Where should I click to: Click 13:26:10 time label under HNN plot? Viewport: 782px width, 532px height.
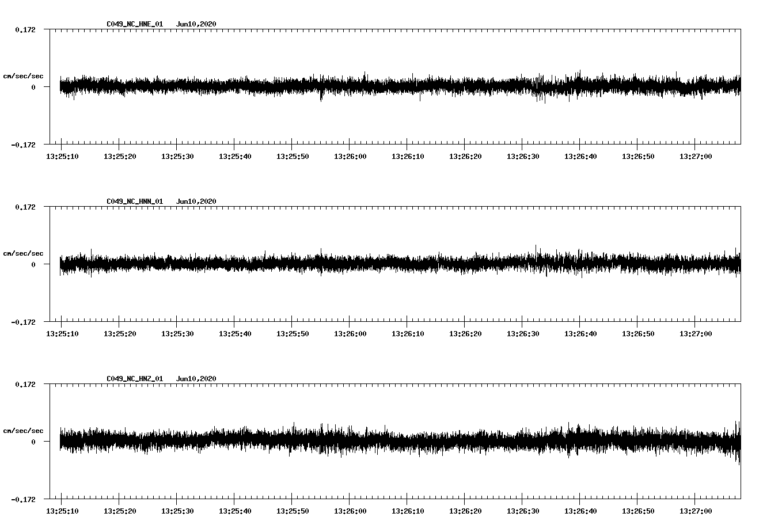(407, 334)
